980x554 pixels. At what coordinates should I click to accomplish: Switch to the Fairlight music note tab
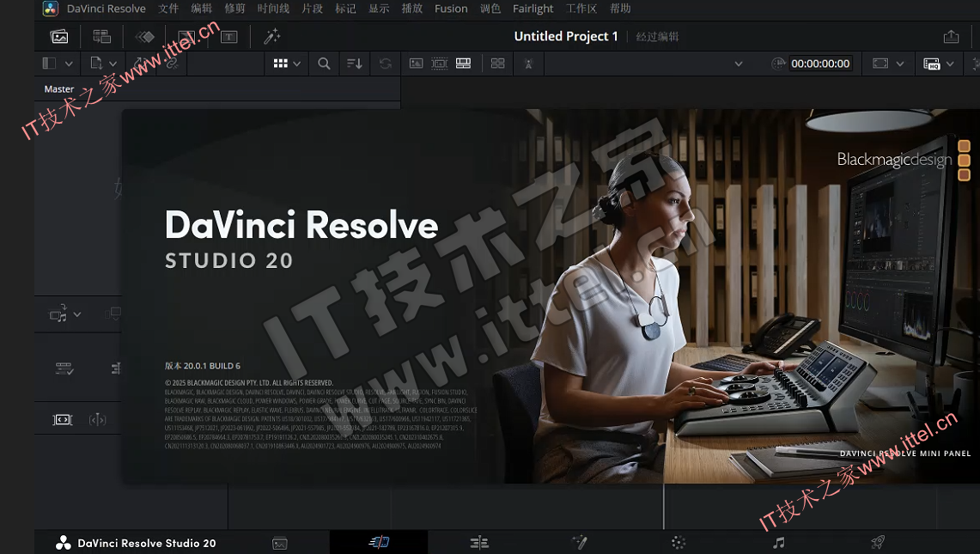point(778,543)
